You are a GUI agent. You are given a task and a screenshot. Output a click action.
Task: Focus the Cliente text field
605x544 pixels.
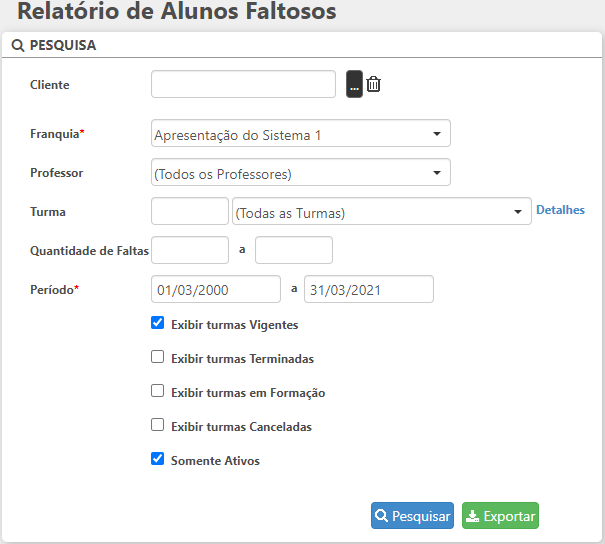[x=243, y=85]
